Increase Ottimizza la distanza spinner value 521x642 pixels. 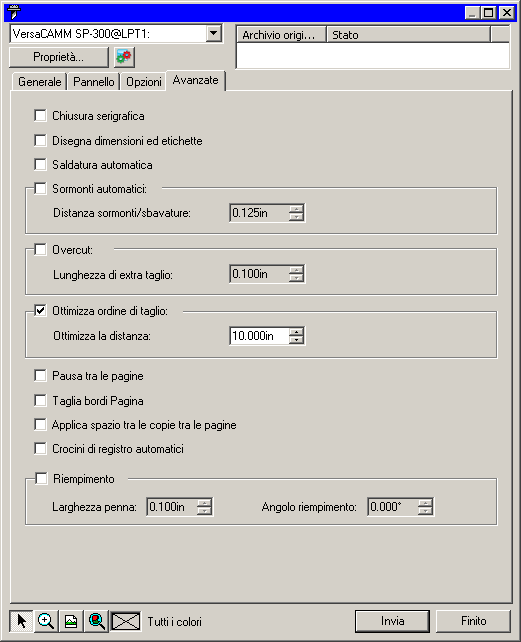click(296, 332)
